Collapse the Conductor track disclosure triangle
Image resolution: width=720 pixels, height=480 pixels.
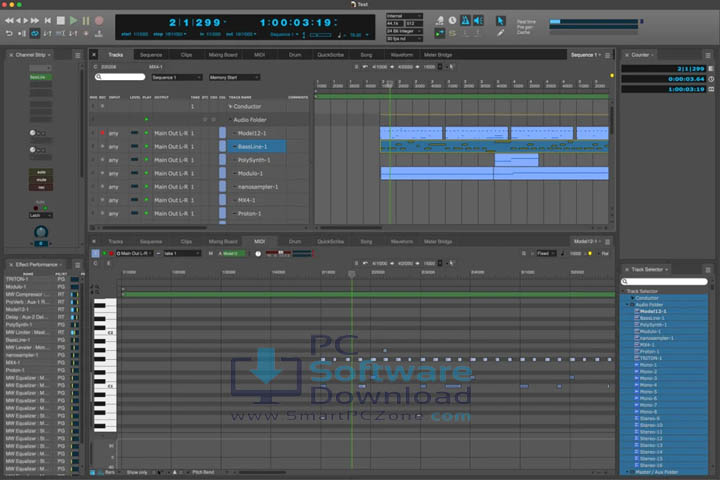[230, 107]
